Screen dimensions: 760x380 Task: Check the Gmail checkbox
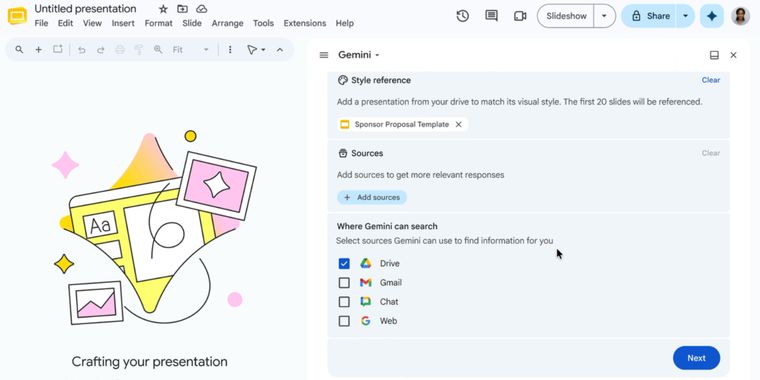(x=344, y=283)
